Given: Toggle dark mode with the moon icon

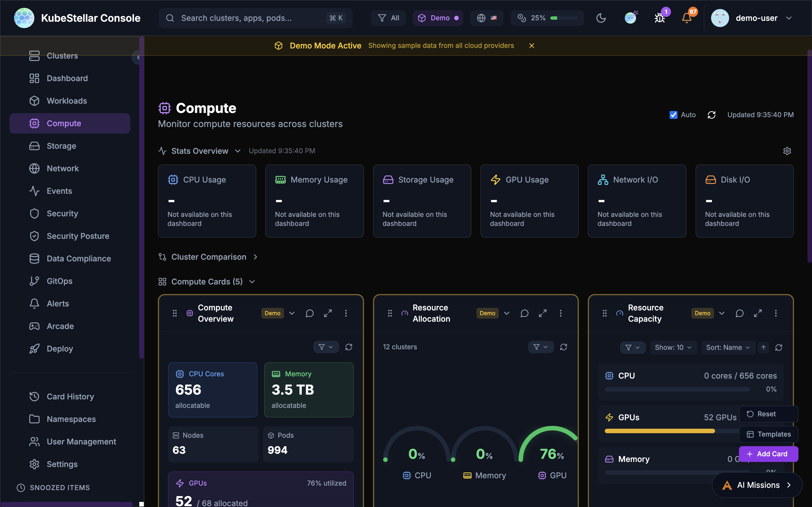Looking at the screenshot, I should point(601,18).
